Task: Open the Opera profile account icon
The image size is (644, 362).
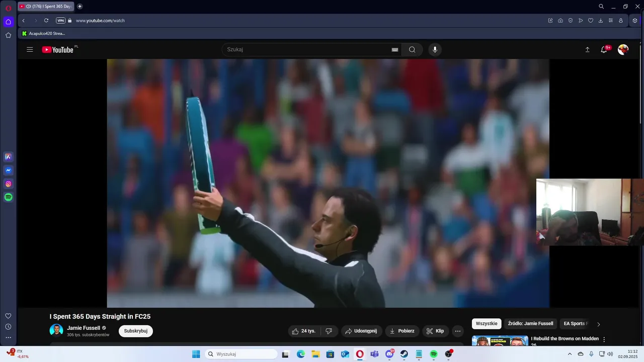Action: (621, 21)
